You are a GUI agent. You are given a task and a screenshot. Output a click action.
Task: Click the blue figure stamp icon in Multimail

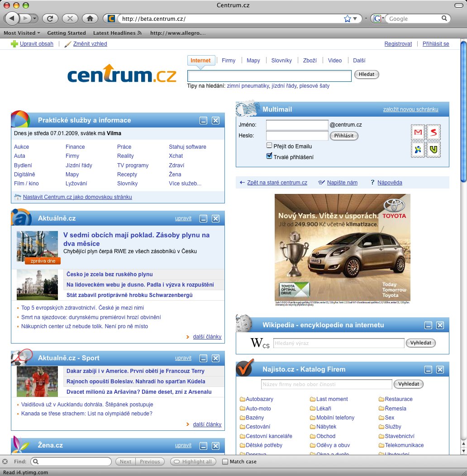click(x=418, y=150)
